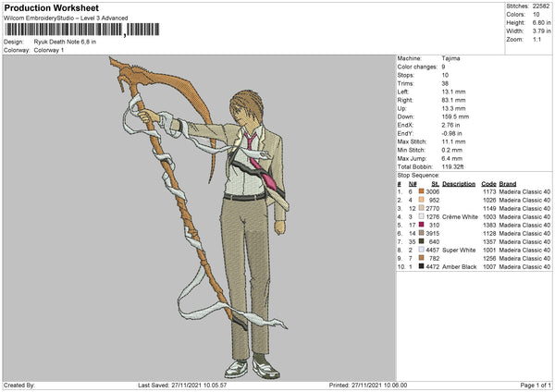Click stitch count 4472 in stop row 10
Viewport: 555px width, 392px height.
click(x=433, y=266)
